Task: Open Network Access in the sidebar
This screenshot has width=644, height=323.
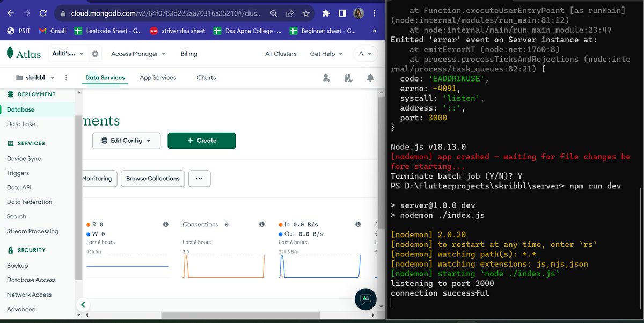Action: click(x=29, y=295)
